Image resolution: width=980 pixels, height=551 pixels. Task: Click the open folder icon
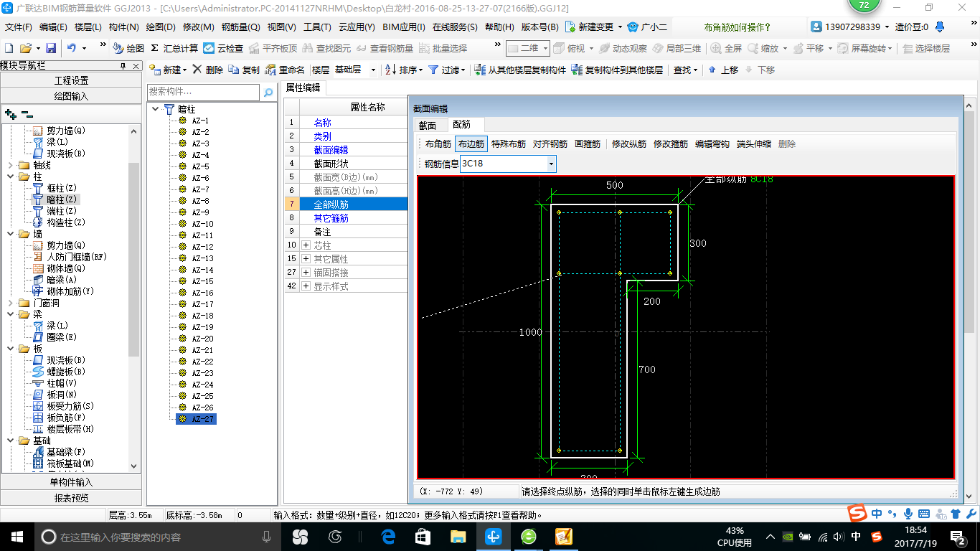(x=25, y=48)
